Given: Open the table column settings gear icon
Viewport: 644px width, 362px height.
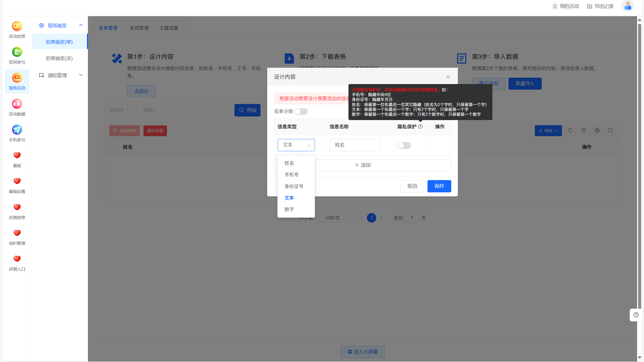Looking at the screenshot, I should click(x=597, y=131).
